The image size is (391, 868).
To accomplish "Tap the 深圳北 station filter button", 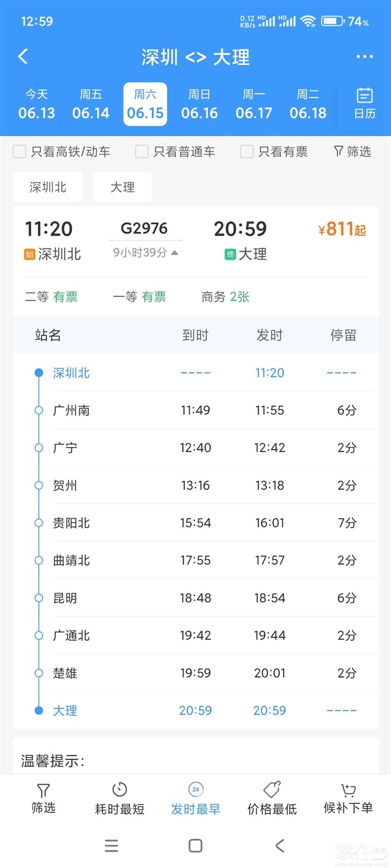I will coord(48,187).
